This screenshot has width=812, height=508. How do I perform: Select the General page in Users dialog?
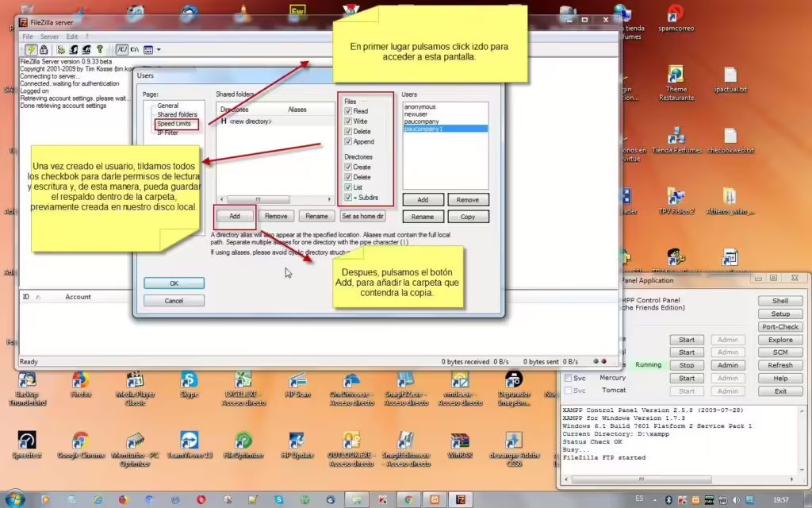[168, 106]
